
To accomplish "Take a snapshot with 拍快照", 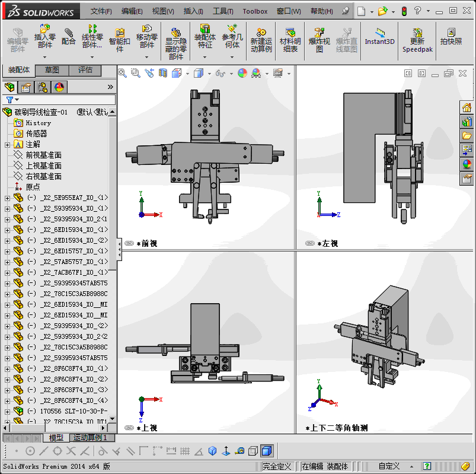I will (451, 36).
